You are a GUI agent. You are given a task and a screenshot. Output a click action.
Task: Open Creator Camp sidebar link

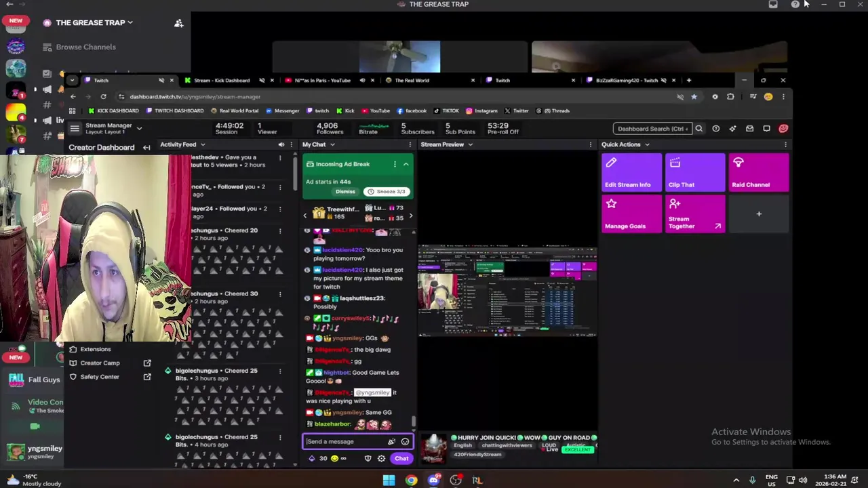click(x=100, y=363)
